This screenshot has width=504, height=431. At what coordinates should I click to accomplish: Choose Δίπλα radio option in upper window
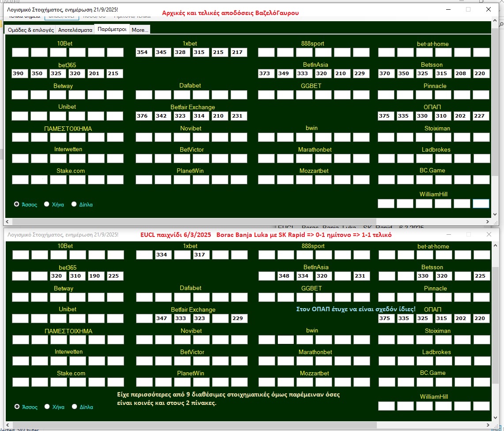click(x=74, y=204)
